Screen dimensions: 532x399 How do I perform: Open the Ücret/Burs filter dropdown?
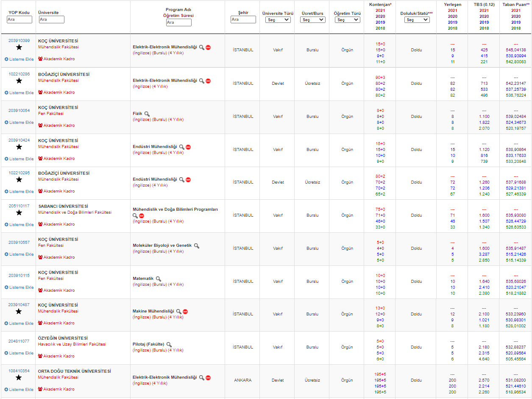tap(313, 20)
